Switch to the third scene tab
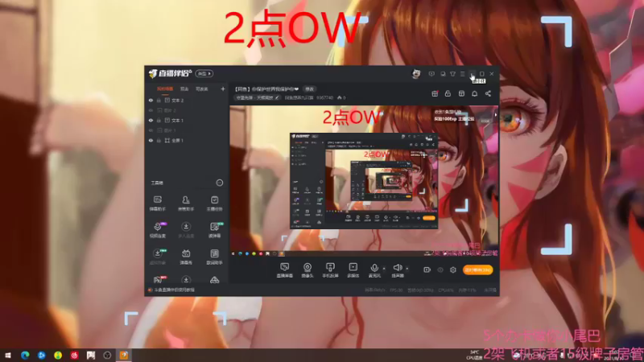This screenshot has height=362, width=644. [x=202, y=89]
